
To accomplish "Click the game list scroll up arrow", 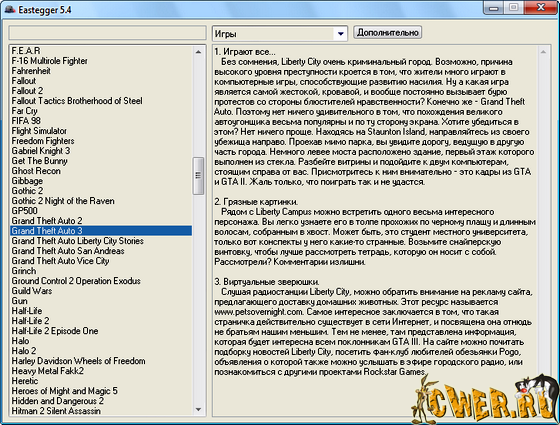I will [x=199, y=52].
